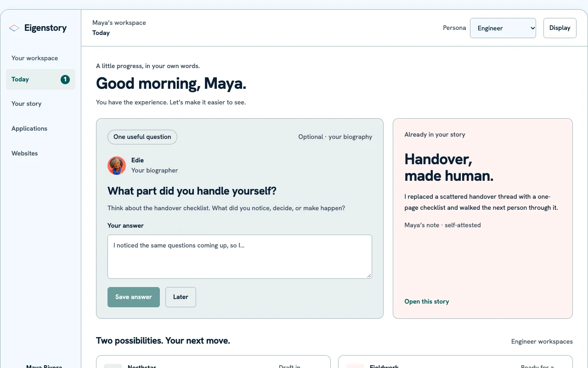Screen dimensions: 588x368
Task: Save the answer with Save answer
Action: coord(134,297)
